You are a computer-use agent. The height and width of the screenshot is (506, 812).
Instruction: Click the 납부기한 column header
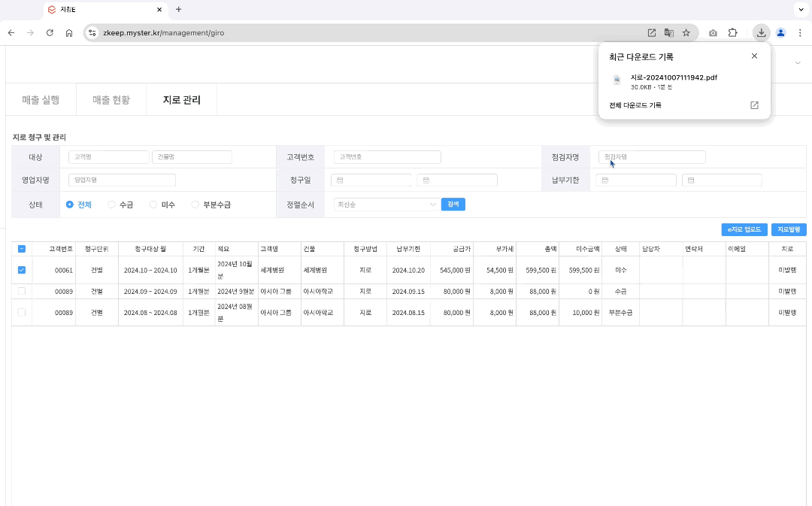(408, 249)
